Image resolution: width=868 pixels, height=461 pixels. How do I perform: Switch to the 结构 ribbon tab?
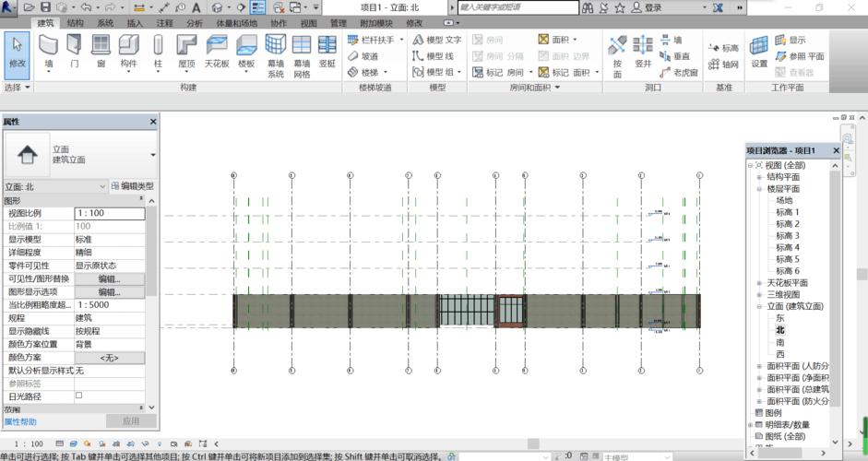[x=75, y=23]
